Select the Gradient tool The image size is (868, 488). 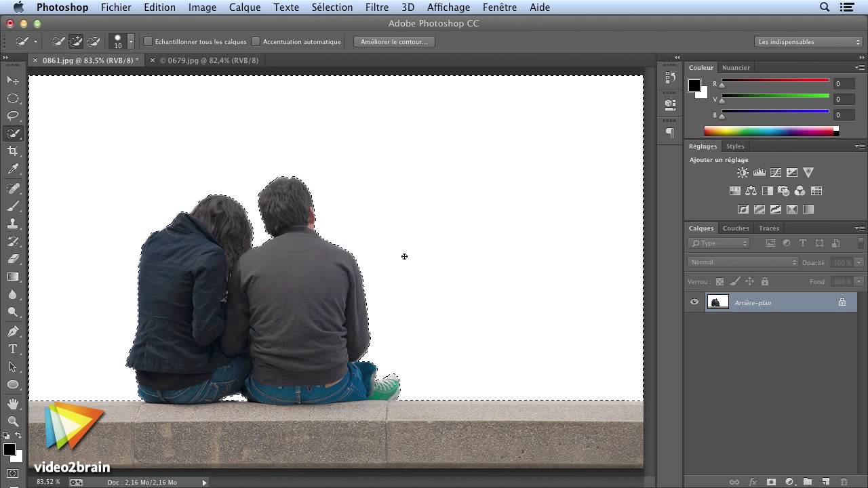point(13,277)
